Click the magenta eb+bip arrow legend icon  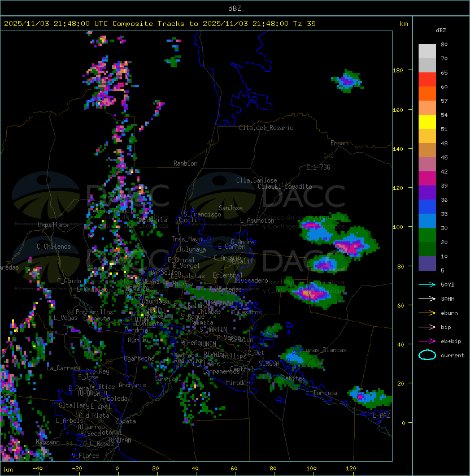(x=427, y=341)
